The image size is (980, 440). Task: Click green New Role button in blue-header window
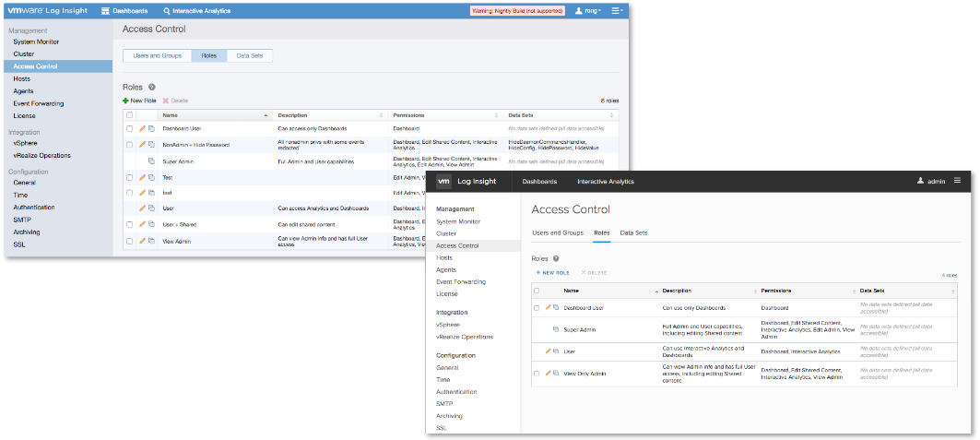[139, 100]
